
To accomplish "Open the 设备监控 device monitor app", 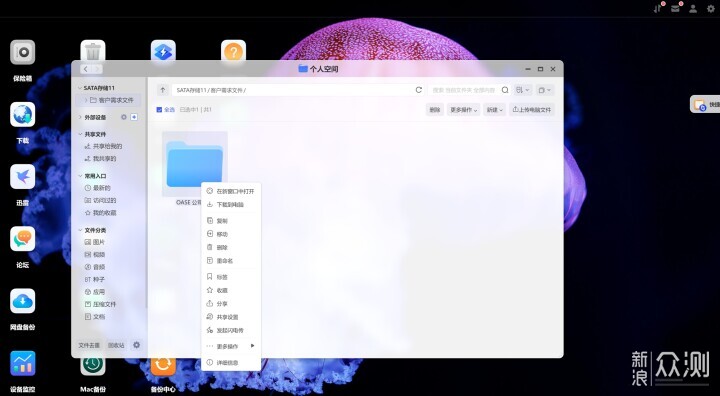I will (x=22, y=363).
